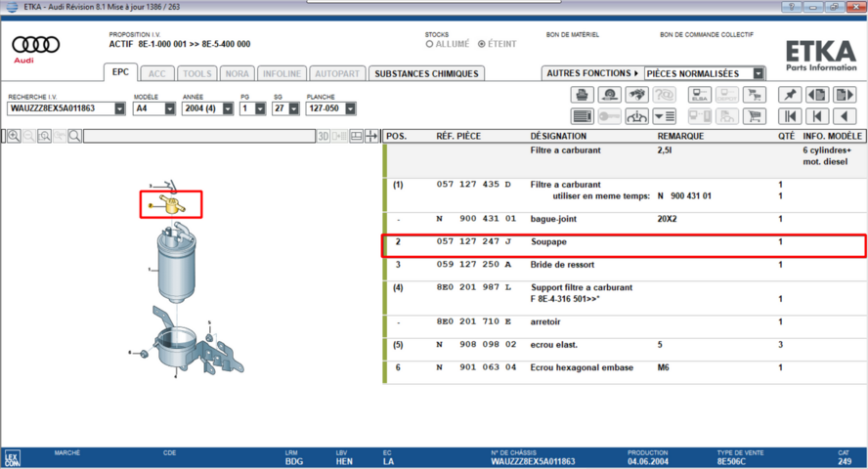Click the BON DE MATÉRIEL label

click(x=573, y=34)
